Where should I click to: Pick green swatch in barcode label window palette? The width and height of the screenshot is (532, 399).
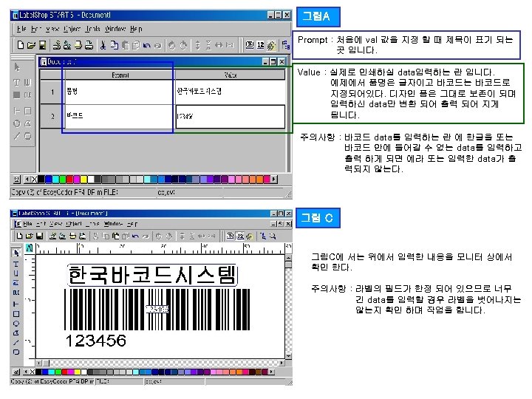coord(58,372)
